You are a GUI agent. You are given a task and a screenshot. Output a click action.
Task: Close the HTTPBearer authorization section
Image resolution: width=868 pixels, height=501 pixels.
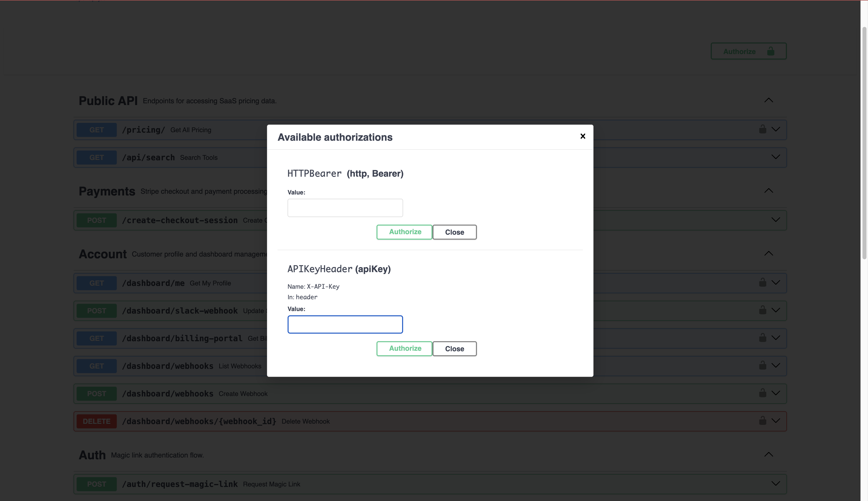454,232
